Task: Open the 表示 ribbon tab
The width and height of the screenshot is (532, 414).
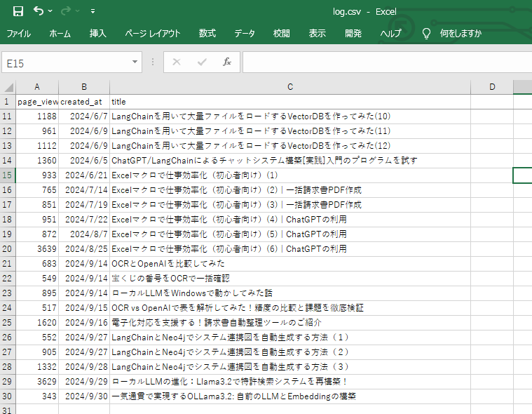Action: 318,33
